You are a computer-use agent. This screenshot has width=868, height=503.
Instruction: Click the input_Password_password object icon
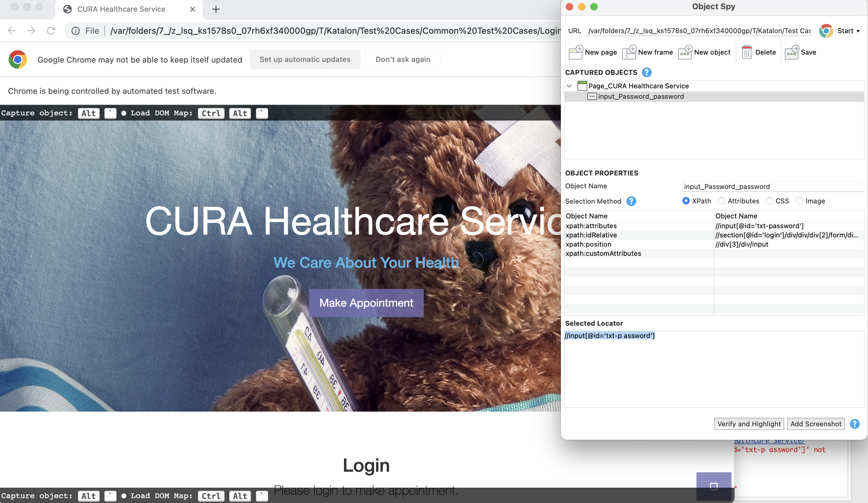tap(592, 96)
